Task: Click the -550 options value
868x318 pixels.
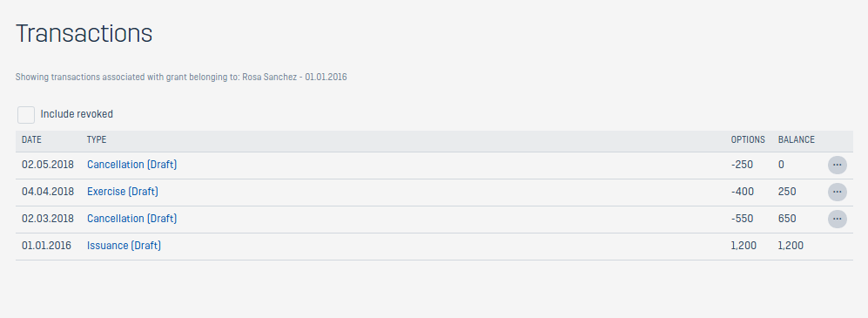Action: pyautogui.click(x=743, y=219)
